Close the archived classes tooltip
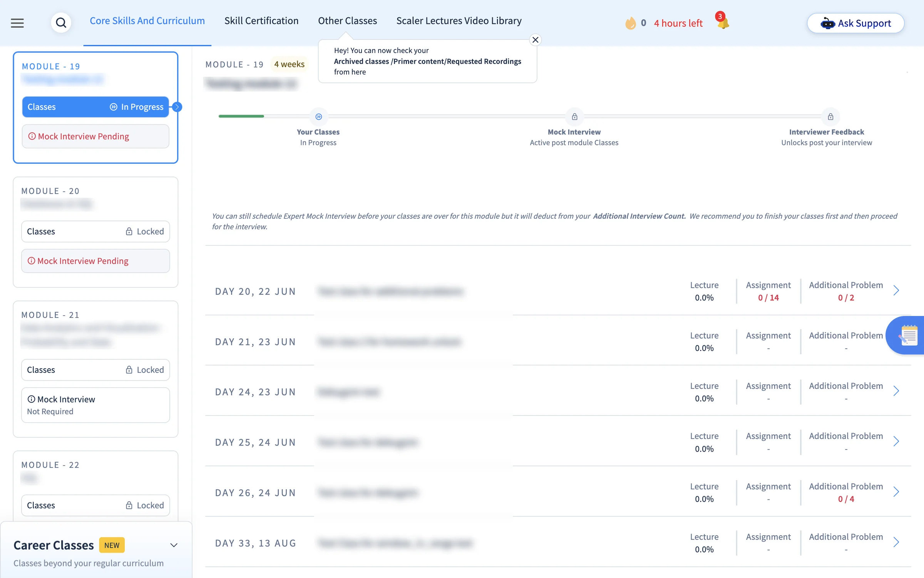This screenshot has height=578, width=924. [535, 40]
